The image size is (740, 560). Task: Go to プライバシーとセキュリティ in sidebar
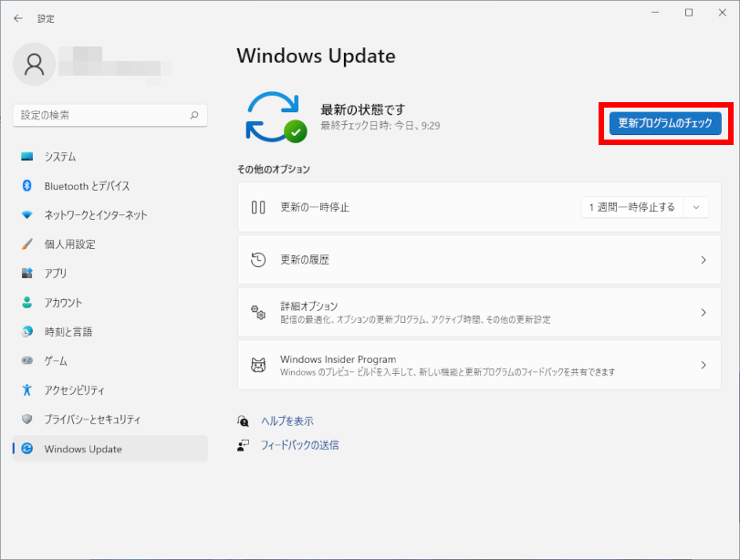(92, 420)
